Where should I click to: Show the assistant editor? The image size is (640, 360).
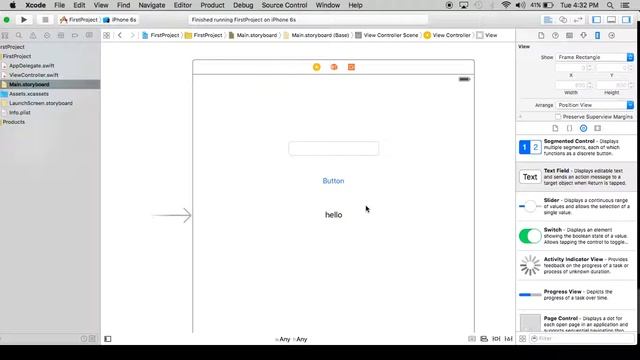pyautogui.click(x=563, y=20)
